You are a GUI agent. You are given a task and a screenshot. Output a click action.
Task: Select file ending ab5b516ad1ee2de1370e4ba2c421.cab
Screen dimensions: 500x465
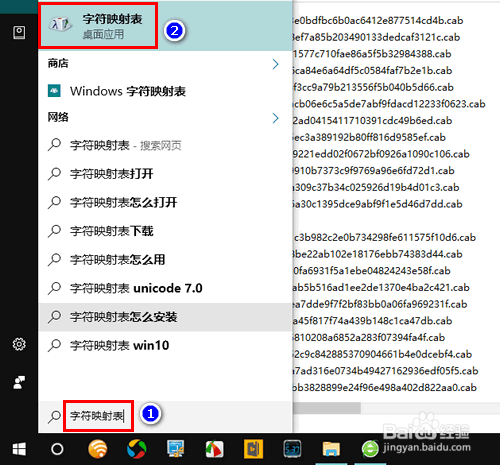[x=381, y=287]
